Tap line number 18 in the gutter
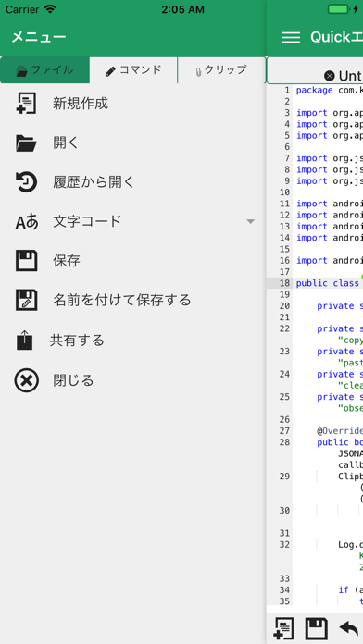 [x=285, y=283]
